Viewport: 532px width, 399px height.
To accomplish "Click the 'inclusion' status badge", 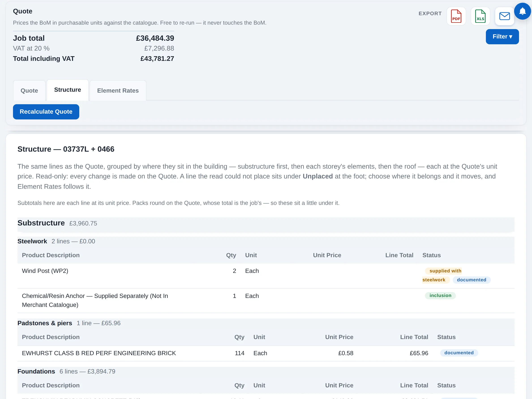I will pyautogui.click(x=440, y=295).
